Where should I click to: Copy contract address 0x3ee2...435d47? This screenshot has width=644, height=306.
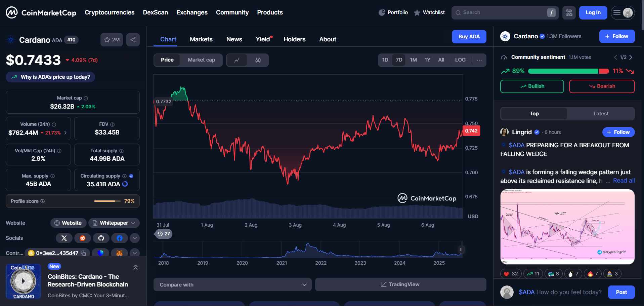tap(83, 253)
